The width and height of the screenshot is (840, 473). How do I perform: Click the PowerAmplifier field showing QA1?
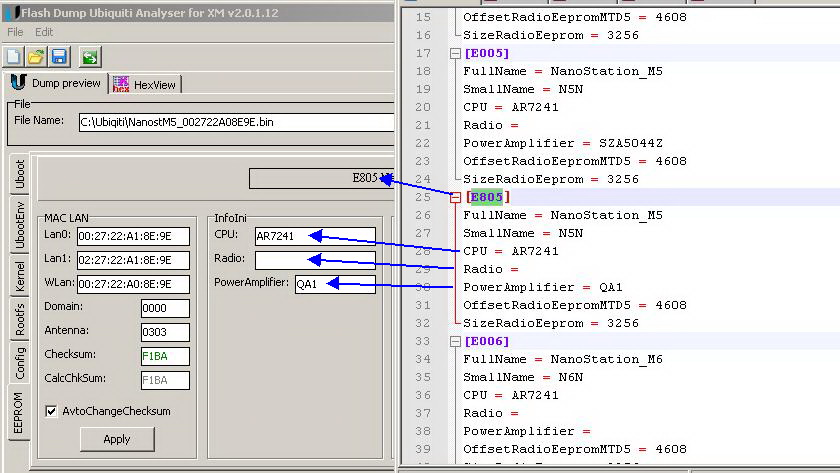[335, 284]
